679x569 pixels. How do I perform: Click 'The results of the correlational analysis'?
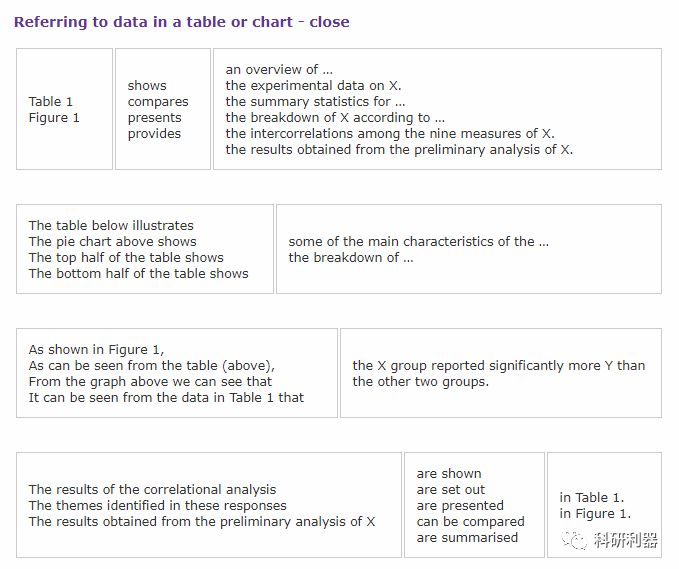click(x=152, y=489)
